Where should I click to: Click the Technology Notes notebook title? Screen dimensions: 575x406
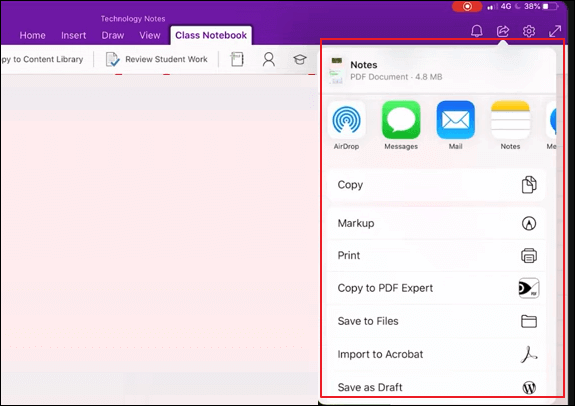[x=133, y=19]
